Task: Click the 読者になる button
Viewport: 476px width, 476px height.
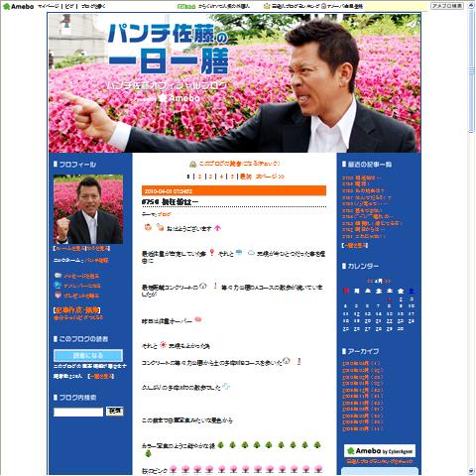Action: pos(88,355)
